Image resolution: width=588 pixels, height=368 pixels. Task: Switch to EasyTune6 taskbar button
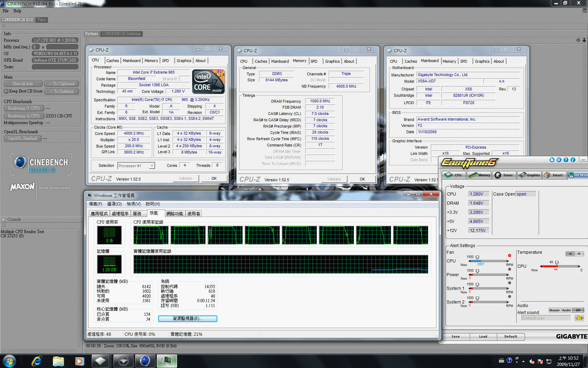coord(123,361)
